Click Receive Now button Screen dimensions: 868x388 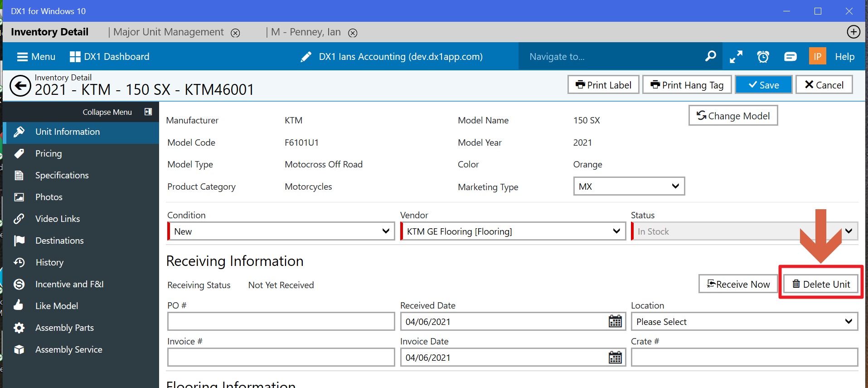(x=738, y=284)
